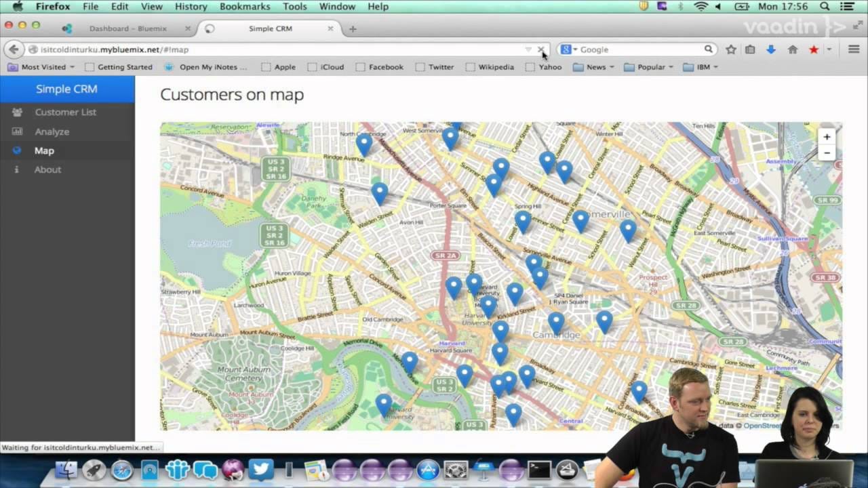This screenshot has width=868, height=488.
Task: Open the Open My iNotes bookmark
Action: [x=206, y=67]
